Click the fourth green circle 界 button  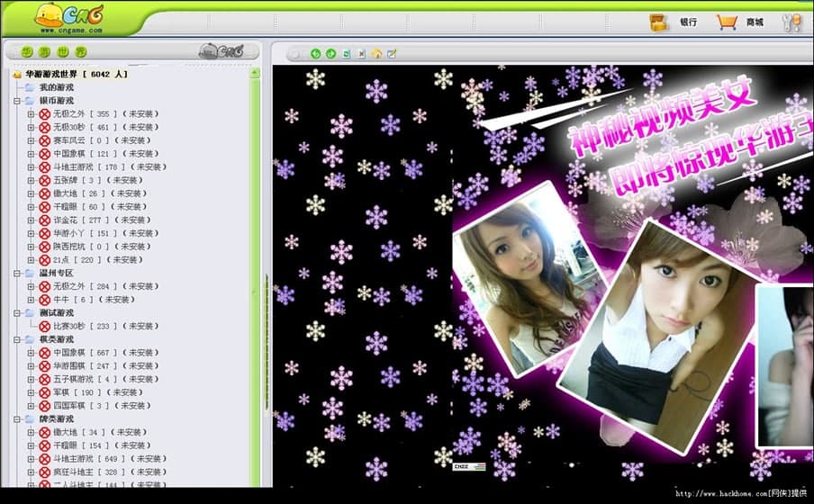pyautogui.click(x=80, y=52)
